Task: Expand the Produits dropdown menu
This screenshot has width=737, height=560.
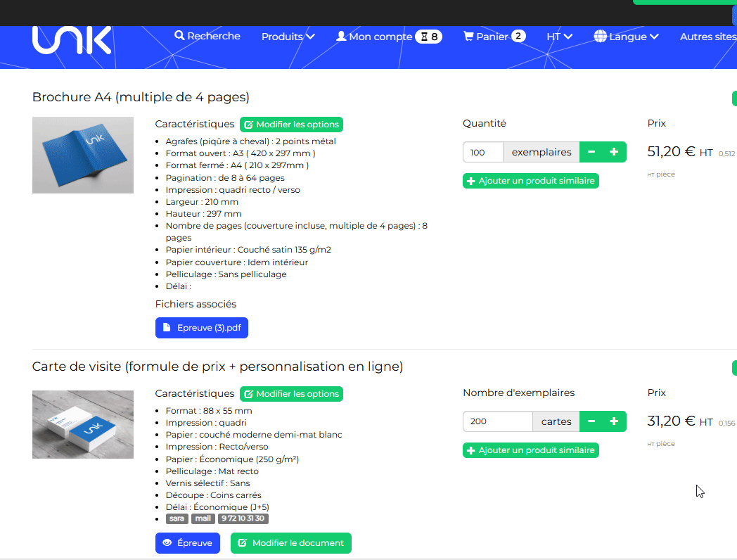Action: tap(288, 37)
